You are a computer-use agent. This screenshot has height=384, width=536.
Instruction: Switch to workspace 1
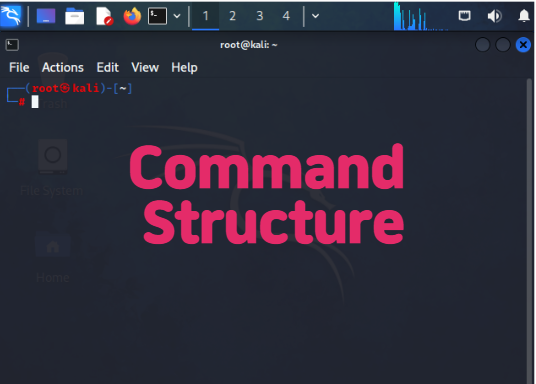tap(205, 16)
